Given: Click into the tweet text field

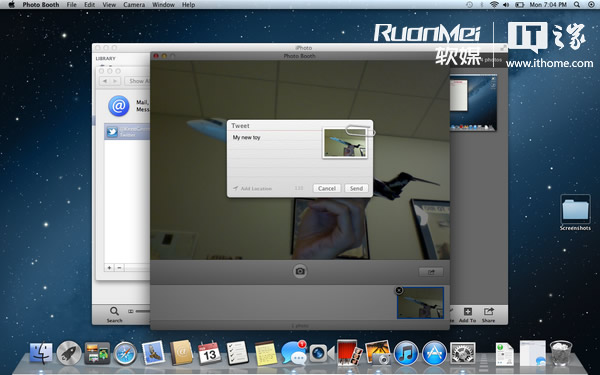Looking at the screenshot, I should (276, 156).
